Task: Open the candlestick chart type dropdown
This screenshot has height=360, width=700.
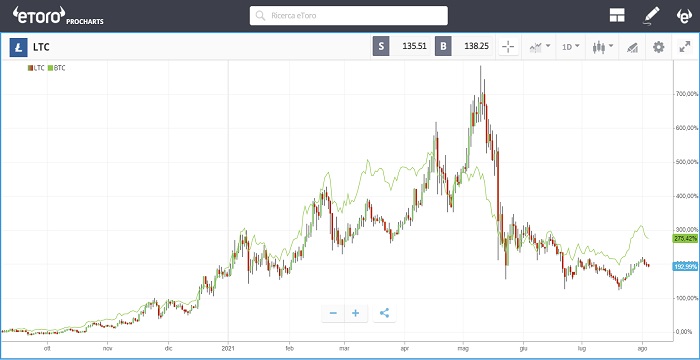Action: pos(603,46)
